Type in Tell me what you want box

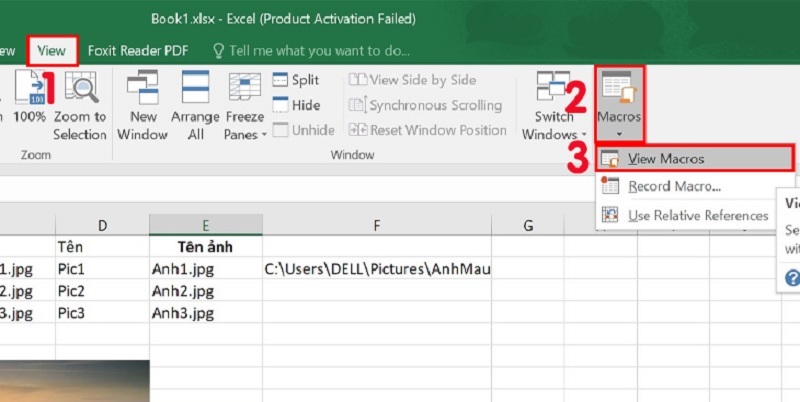coord(320,49)
